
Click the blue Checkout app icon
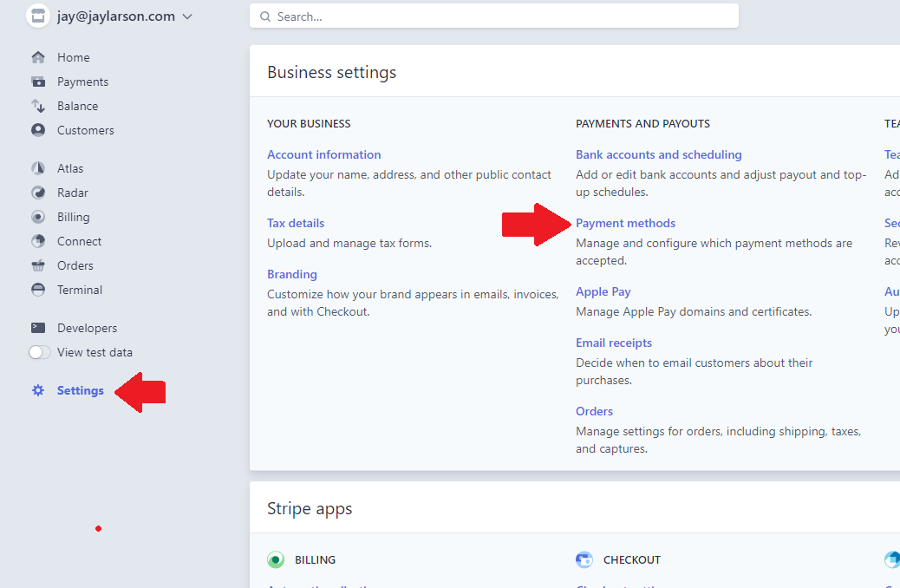pos(584,559)
